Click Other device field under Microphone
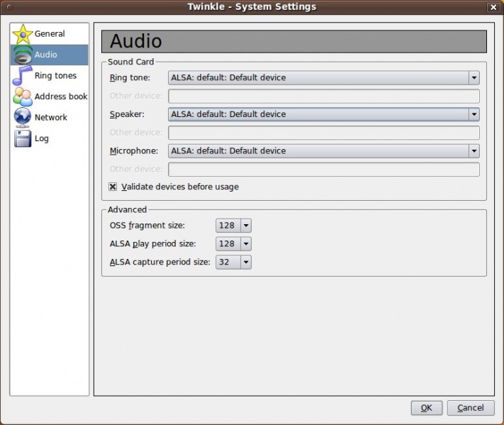 324,170
